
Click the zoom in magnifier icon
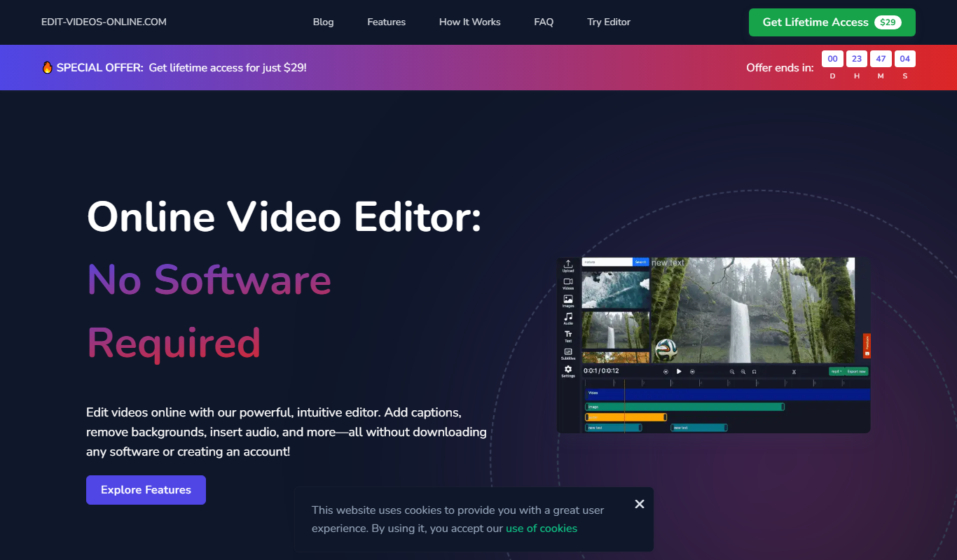point(743,371)
